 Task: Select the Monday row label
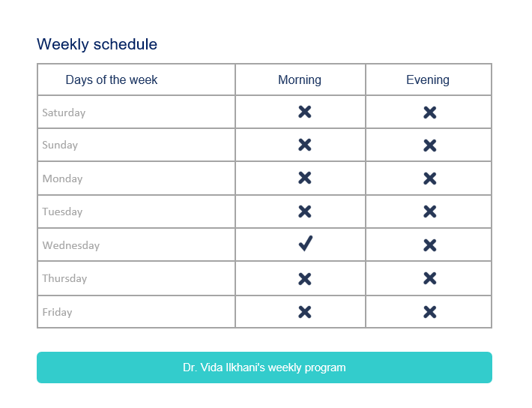[62, 178]
